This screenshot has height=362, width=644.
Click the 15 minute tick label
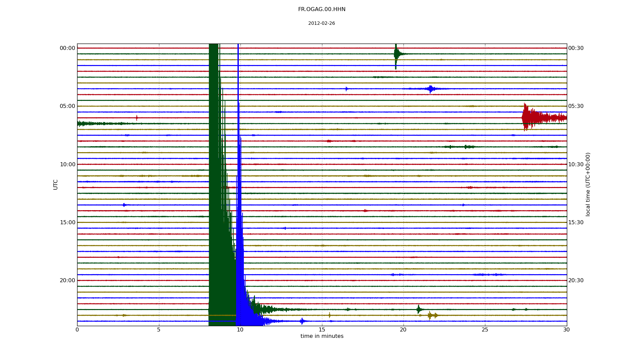click(322, 330)
